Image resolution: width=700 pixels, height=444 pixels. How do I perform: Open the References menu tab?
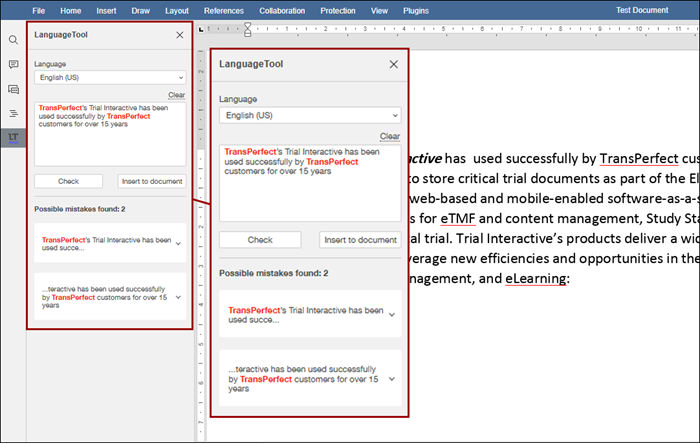(x=230, y=10)
